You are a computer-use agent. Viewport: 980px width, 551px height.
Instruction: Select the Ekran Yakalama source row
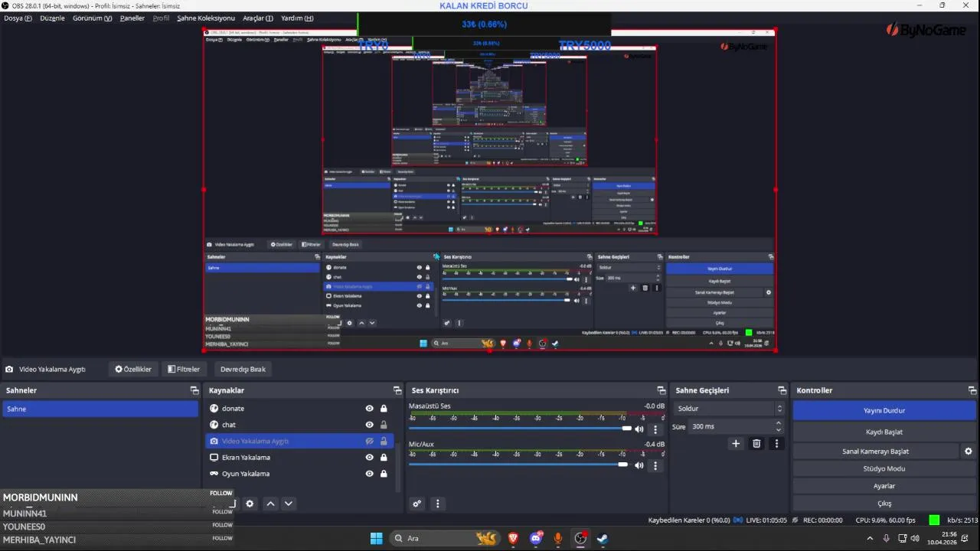299,458
